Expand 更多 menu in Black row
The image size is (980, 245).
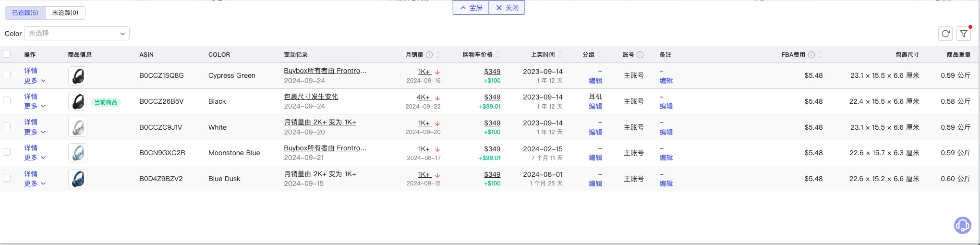point(35,106)
